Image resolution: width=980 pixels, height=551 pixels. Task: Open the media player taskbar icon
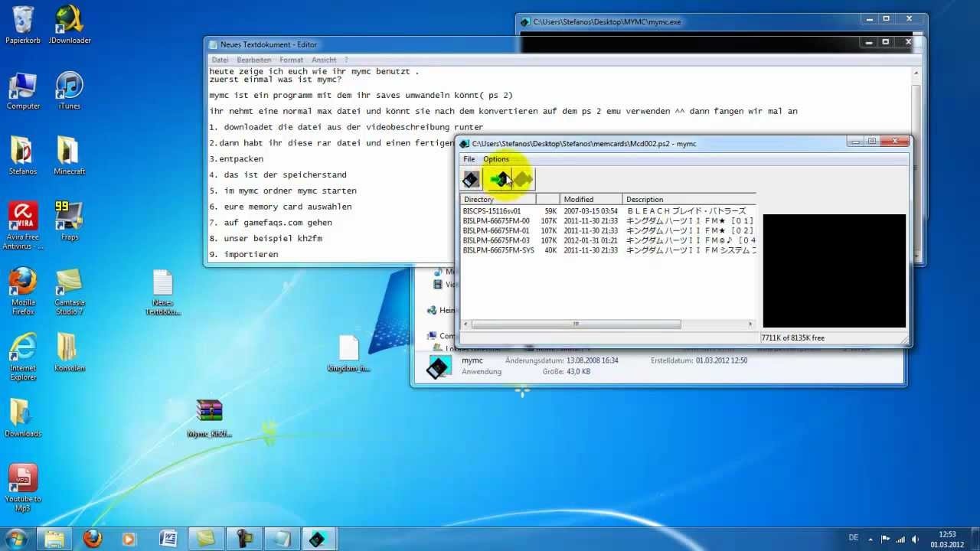(129, 539)
